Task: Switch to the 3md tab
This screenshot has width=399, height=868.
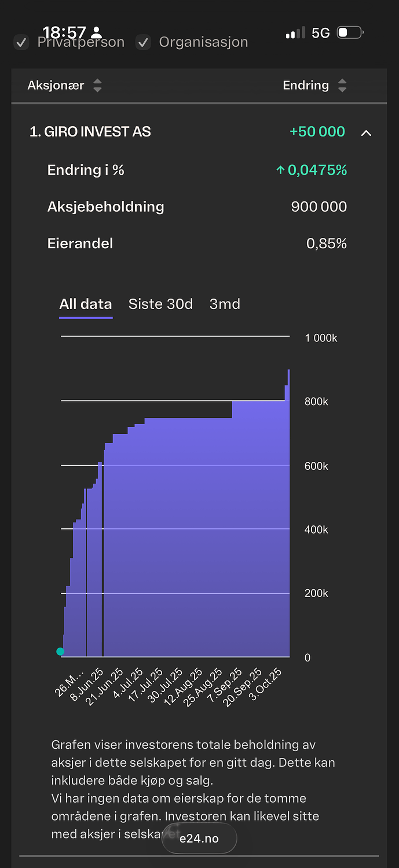Action: [225, 304]
